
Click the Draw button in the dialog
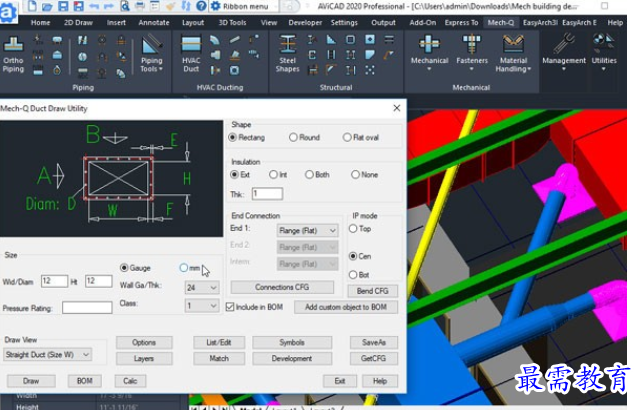click(x=31, y=381)
